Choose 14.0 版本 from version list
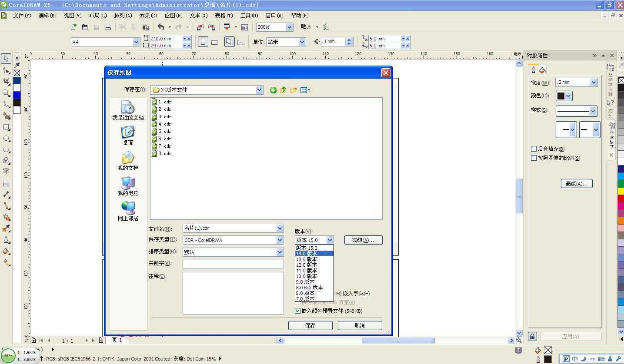Image resolution: width=624 pixels, height=364 pixels. [314, 254]
